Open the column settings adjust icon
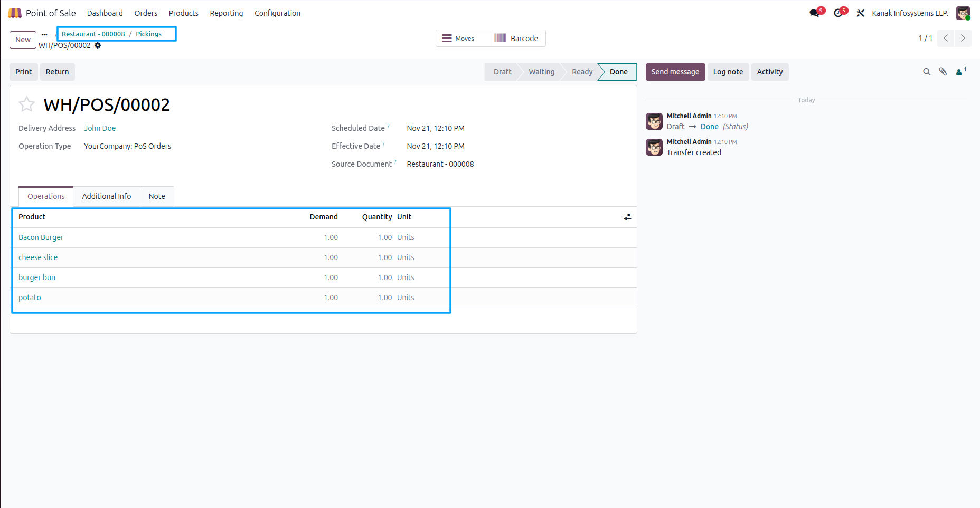Screen dimensions: 980x508 click(627, 217)
